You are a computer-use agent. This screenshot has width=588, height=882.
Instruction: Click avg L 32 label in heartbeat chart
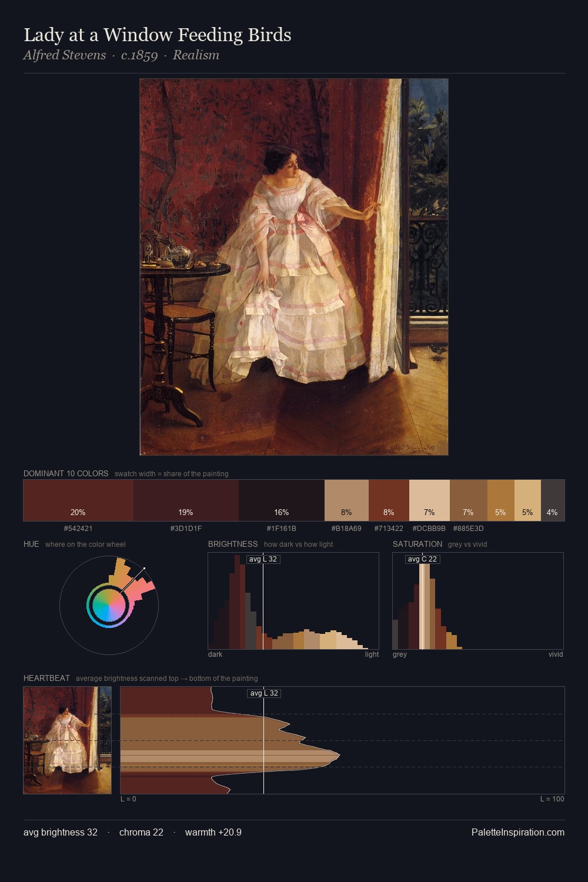pyautogui.click(x=263, y=693)
